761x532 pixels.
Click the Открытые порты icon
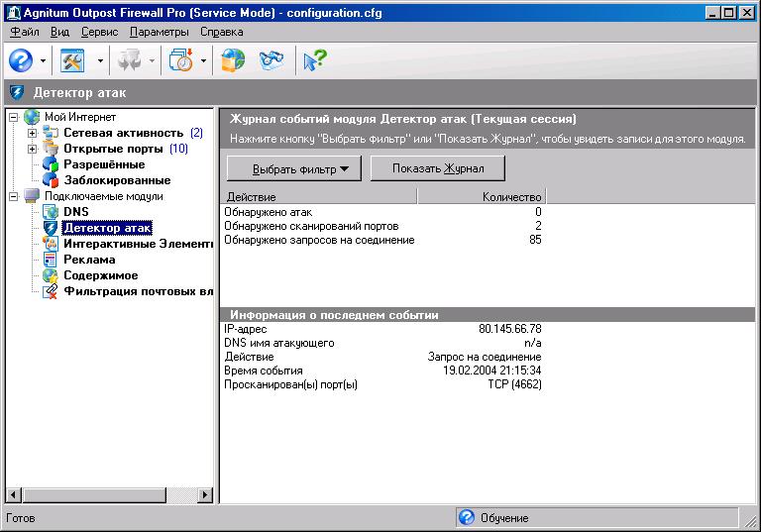tap(50, 149)
